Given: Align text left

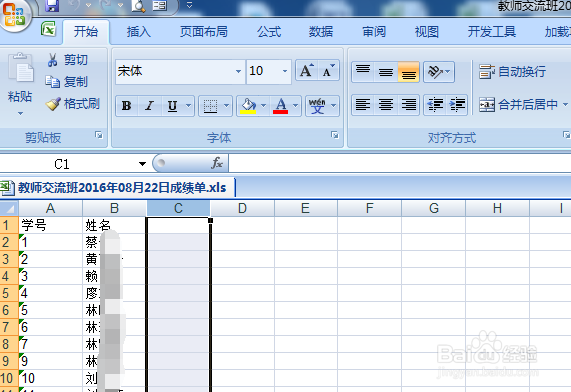Looking at the screenshot, I should pos(363,105).
